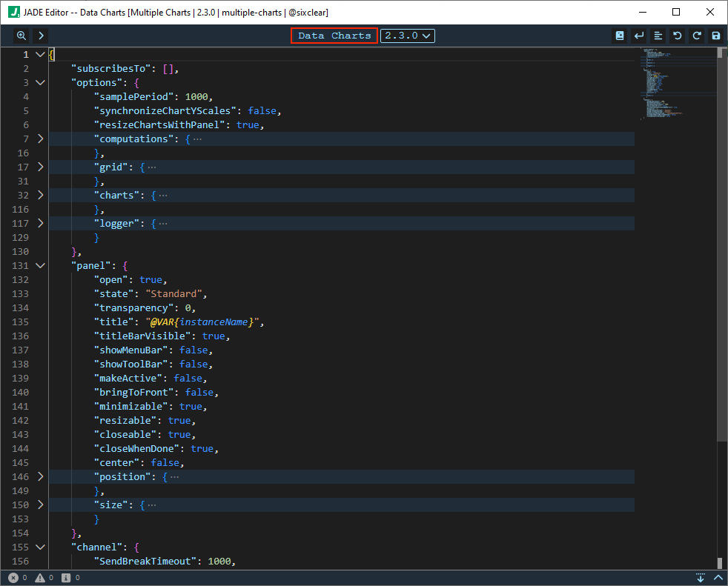Click the Save disk icon

pyautogui.click(x=715, y=36)
